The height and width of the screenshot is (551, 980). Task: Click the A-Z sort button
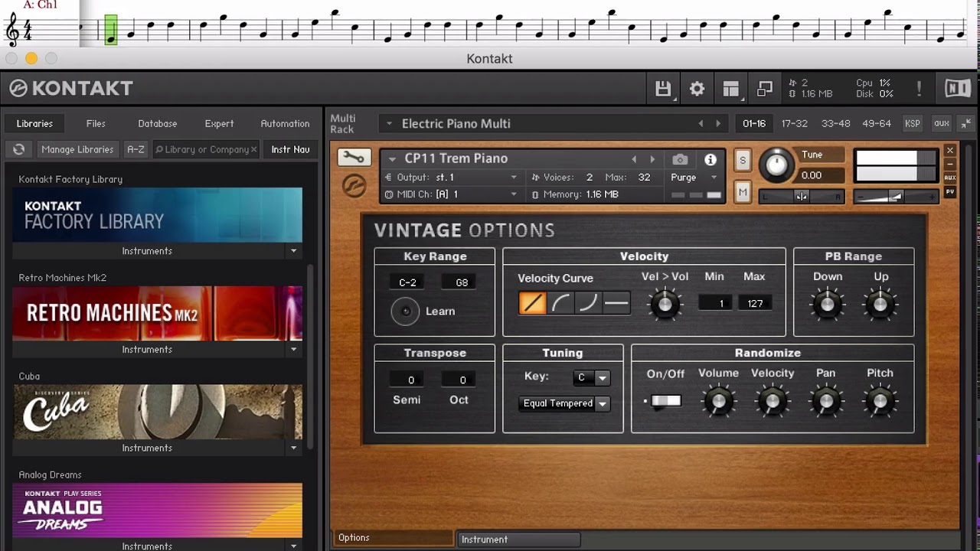coord(136,149)
